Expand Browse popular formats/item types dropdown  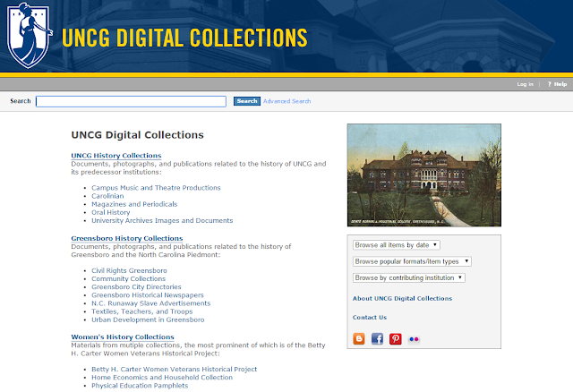[x=412, y=261]
